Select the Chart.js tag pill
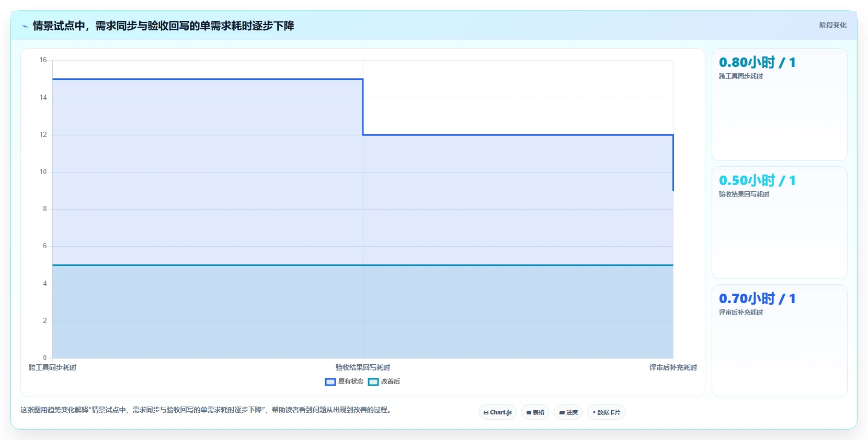The width and height of the screenshot is (868, 440). (497, 412)
